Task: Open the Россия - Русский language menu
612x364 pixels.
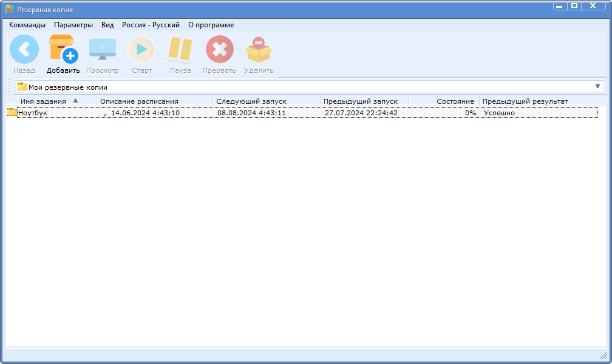Action: 151,25
